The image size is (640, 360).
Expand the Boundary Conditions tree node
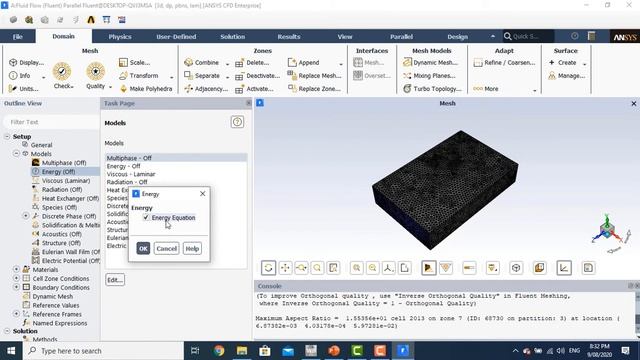pos(16,287)
